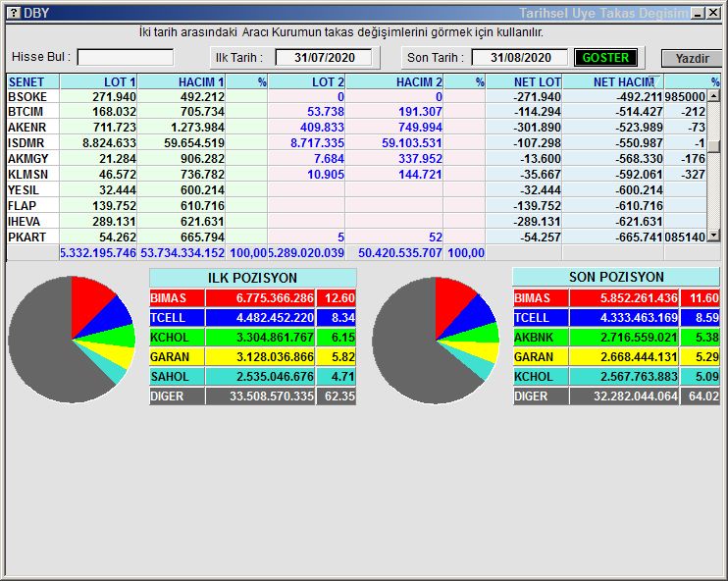728x581 pixels.
Task: Sort by NET LOT column header
Action: point(524,81)
